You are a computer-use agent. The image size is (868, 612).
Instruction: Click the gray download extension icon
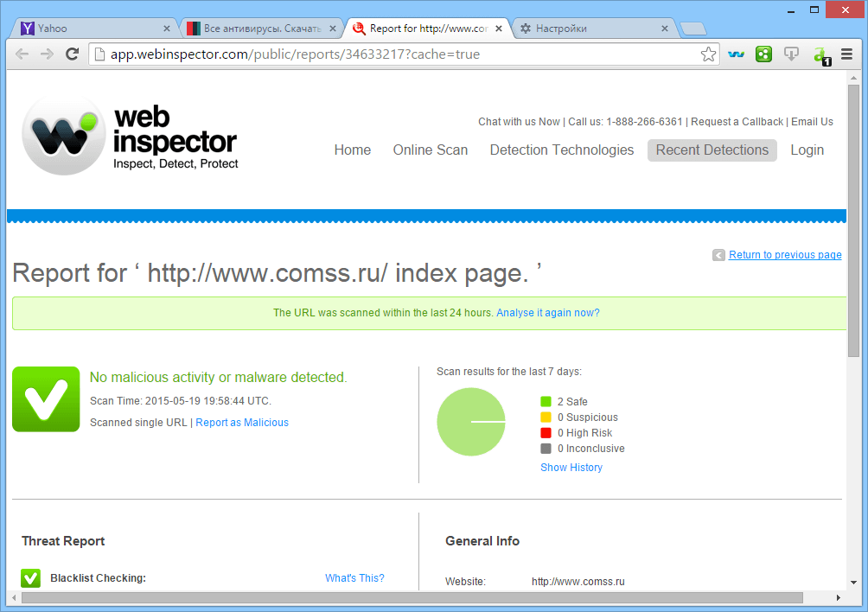coord(791,54)
